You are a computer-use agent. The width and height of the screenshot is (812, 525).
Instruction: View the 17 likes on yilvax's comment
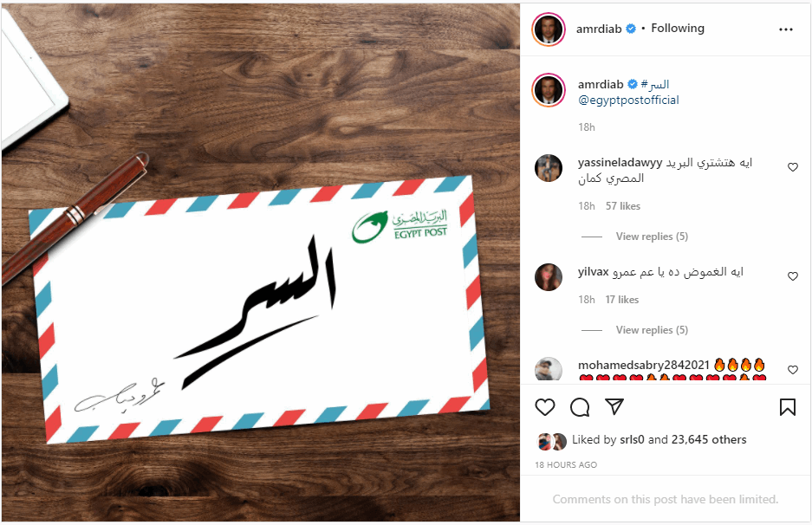622,299
